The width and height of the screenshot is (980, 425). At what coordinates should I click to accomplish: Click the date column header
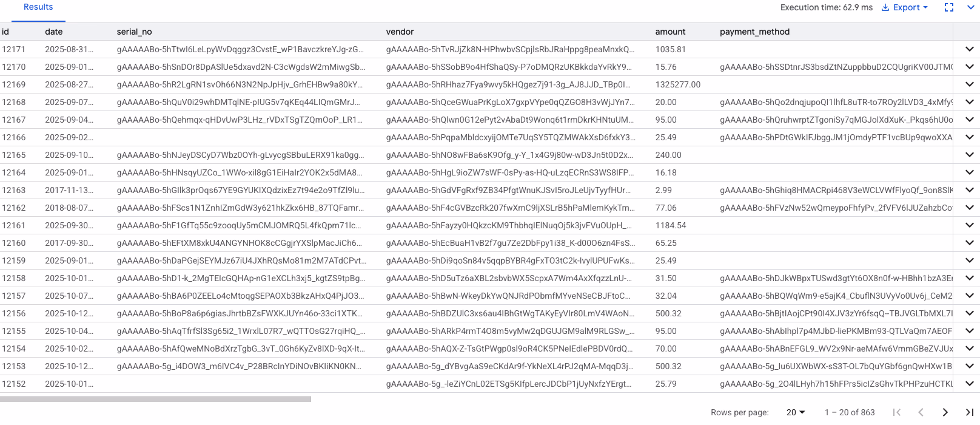(53, 32)
